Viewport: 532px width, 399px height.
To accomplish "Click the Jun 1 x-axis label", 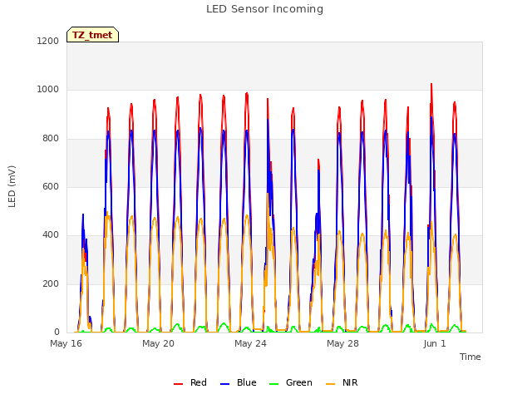I will (435, 343).
